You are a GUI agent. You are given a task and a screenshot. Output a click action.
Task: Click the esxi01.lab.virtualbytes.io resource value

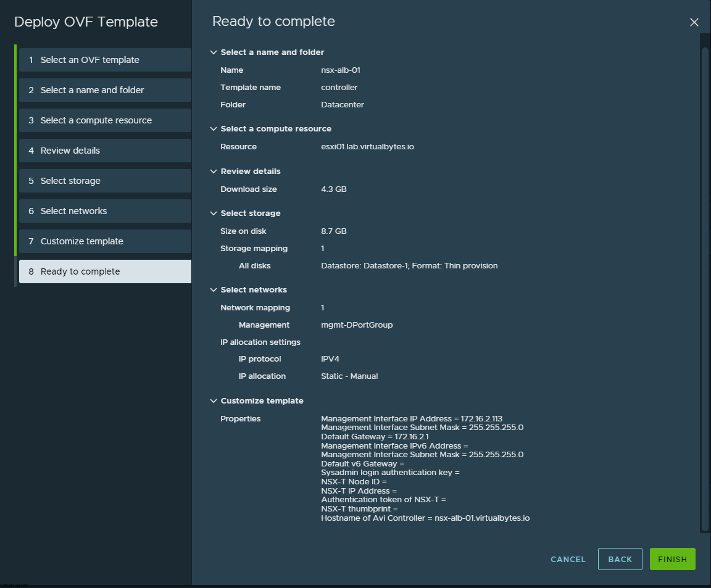[x=367, y=147]
